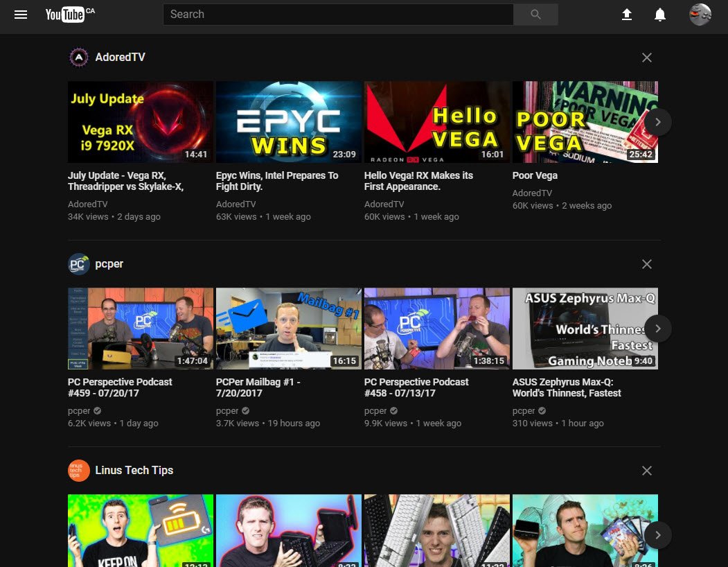728x567 pixels.
Task: Open the upload video icon
Action: coord(627,15)
